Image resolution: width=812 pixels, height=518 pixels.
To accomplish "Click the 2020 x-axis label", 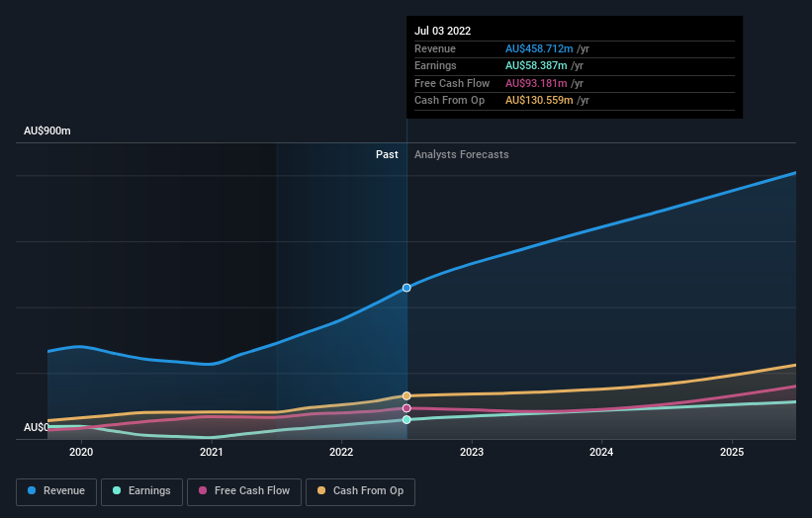I will [x=81, y=452].
